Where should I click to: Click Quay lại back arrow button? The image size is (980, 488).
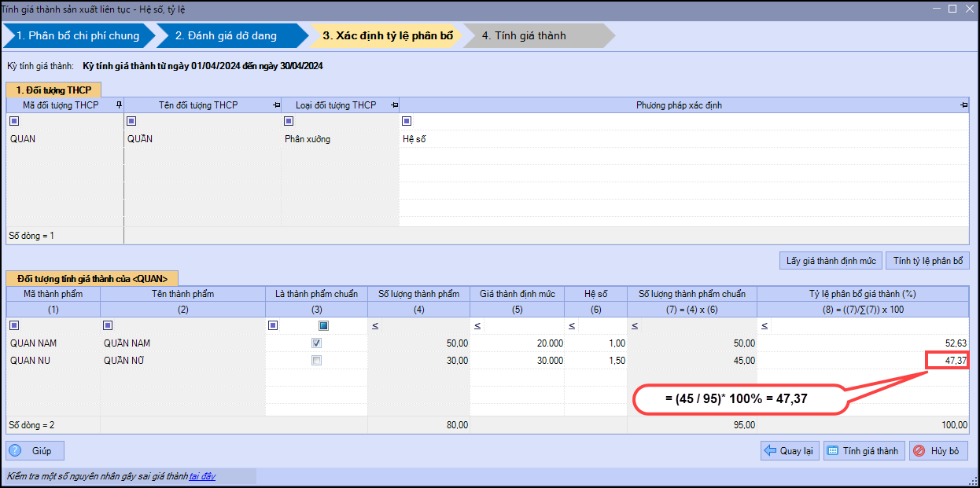pyautogui.click(x=790, y=451)
